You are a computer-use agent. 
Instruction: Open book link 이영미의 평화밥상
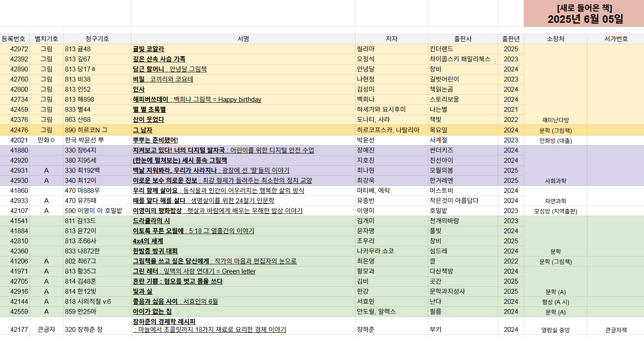(217, 211)
